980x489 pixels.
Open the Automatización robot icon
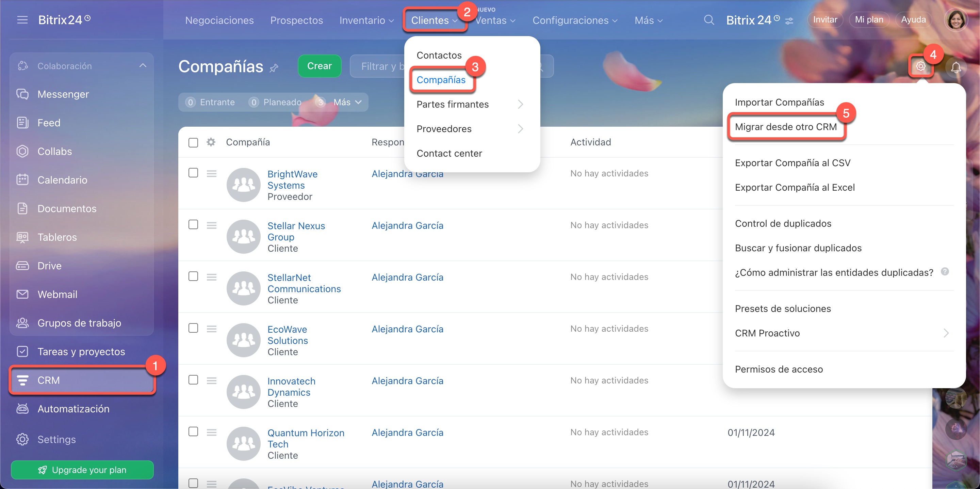tap(22, 409)
